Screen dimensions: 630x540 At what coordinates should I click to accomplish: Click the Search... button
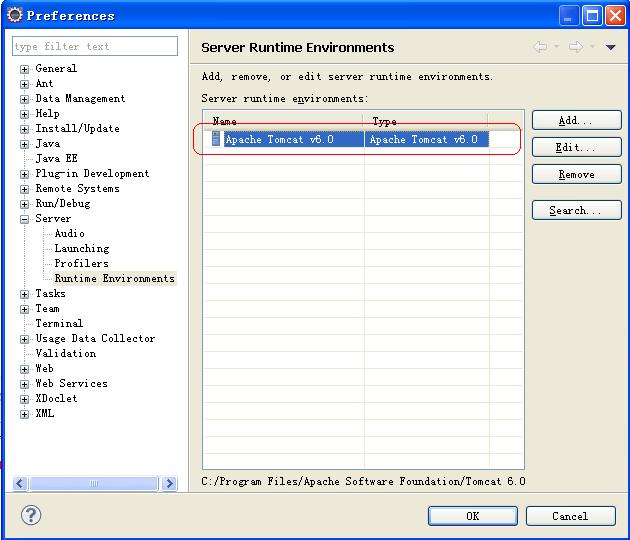coord(577,210)
